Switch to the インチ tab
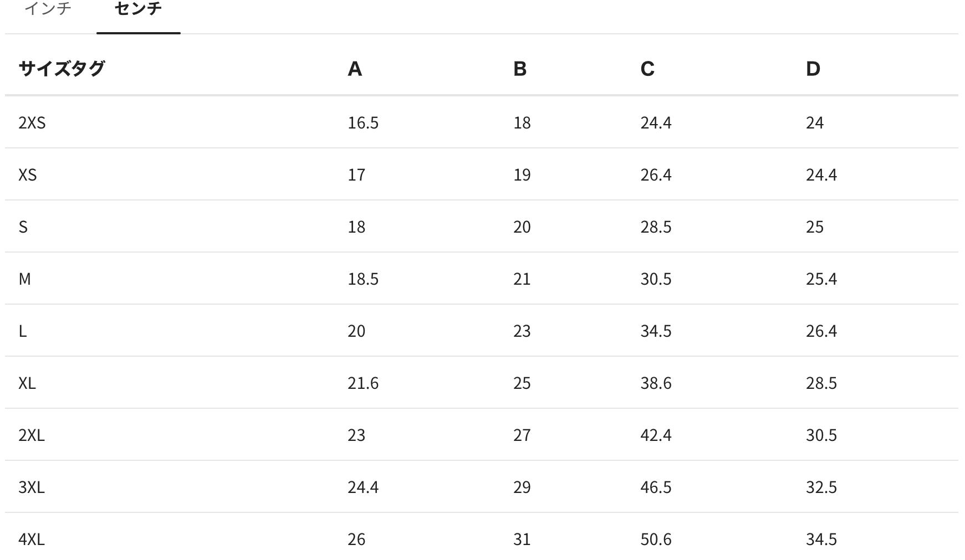The width and height of the screenshot is (965, 560). tap(48, 8)
